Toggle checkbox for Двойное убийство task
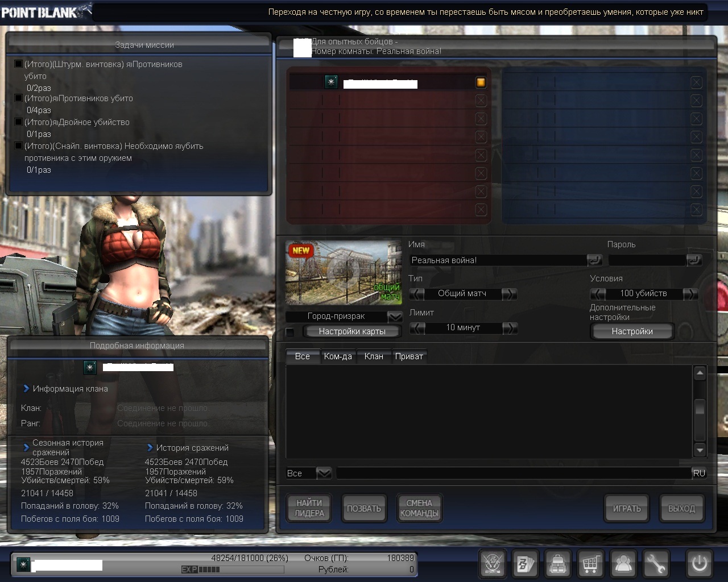 tap(18, 122)
